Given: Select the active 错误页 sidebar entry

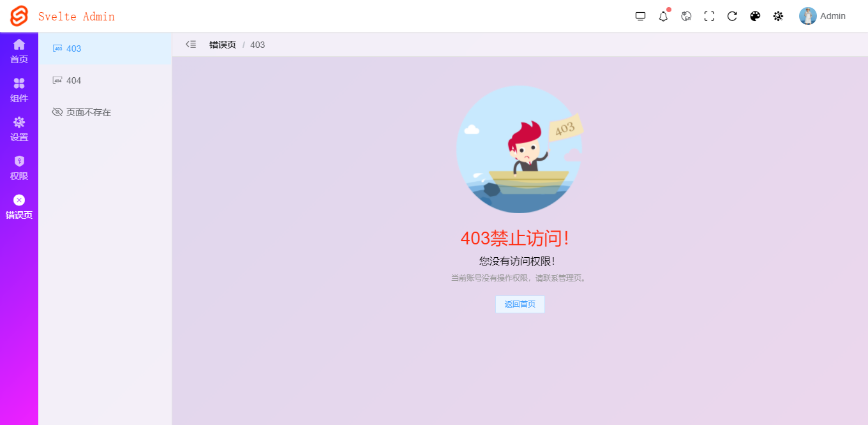Looking at the screenshot, I should (x=19, y=207).
